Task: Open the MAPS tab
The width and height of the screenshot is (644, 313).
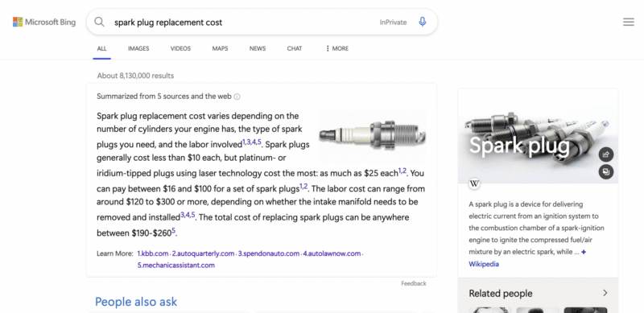Action: pyautogui.click(x=220, y=48)
